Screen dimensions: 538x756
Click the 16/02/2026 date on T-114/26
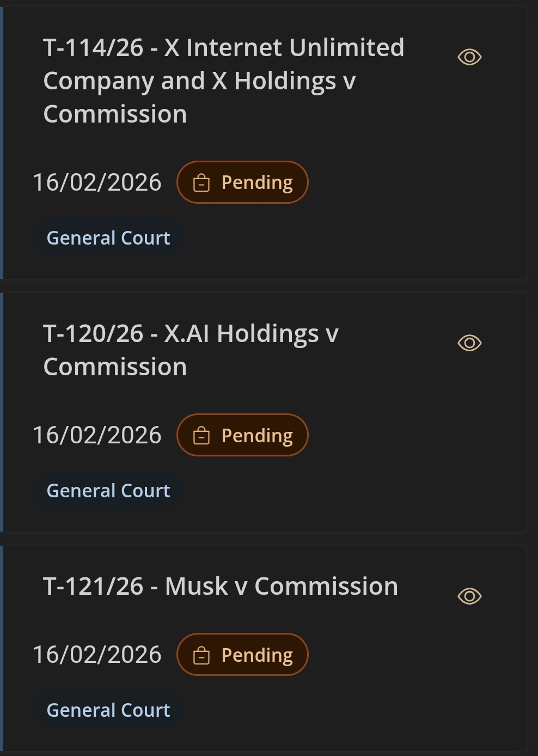point(97,182)
